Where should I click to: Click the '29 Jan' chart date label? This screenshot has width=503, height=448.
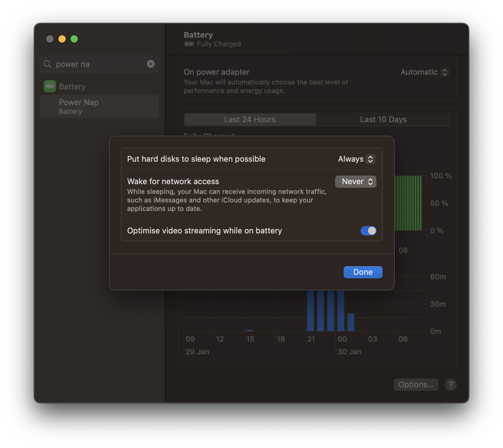tap(197, 352)
